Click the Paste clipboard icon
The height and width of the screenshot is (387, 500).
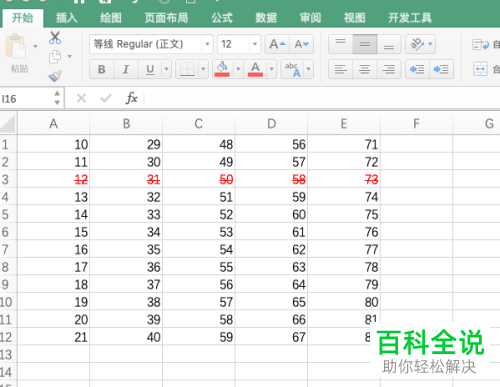(x=15, y=46)
